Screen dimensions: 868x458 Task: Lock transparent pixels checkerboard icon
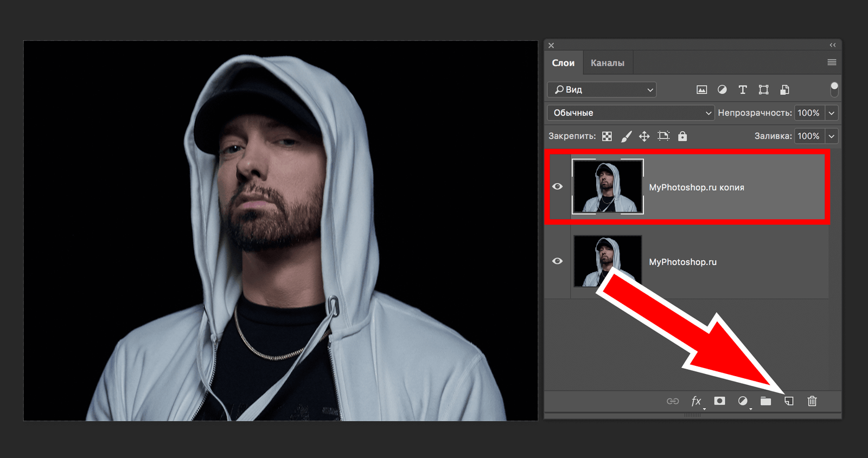607,137
